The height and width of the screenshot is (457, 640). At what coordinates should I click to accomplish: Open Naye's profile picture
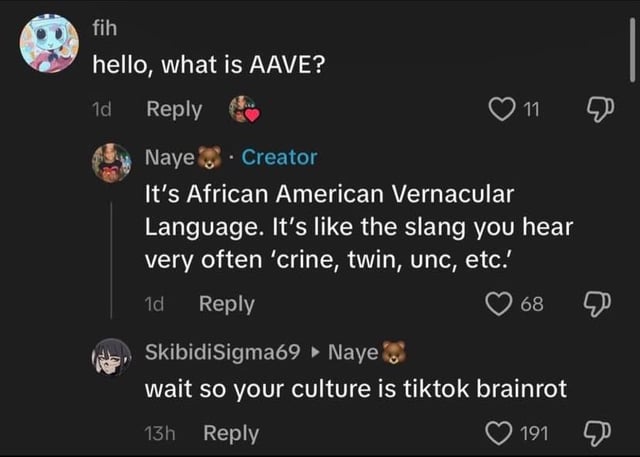coord(111,162)
